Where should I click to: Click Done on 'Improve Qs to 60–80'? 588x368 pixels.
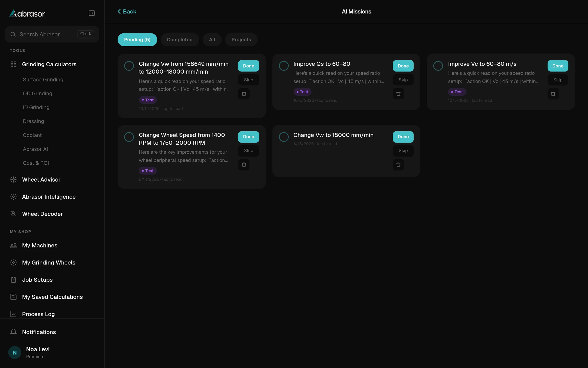coord(403,66)
